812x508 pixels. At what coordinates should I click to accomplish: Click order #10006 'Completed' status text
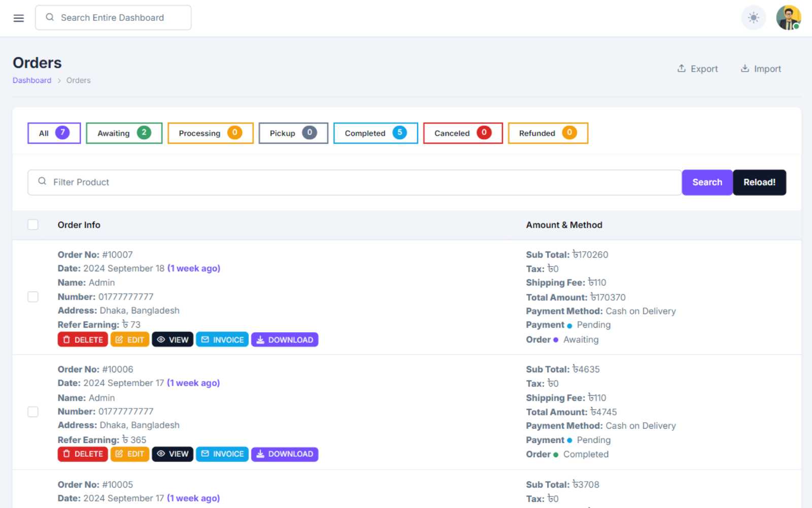(586, 454)
